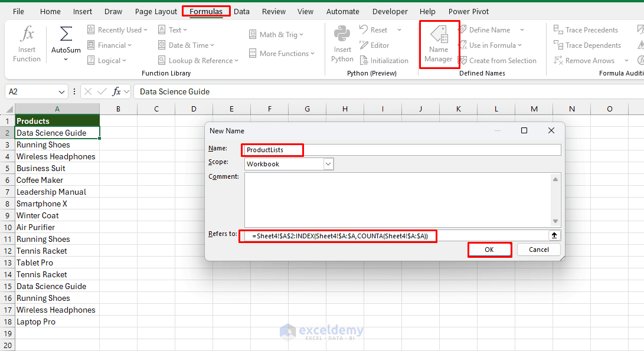Expand the Name Box dropdown arrow
Viewport: 644px width, 351px height.
[61, 92]
